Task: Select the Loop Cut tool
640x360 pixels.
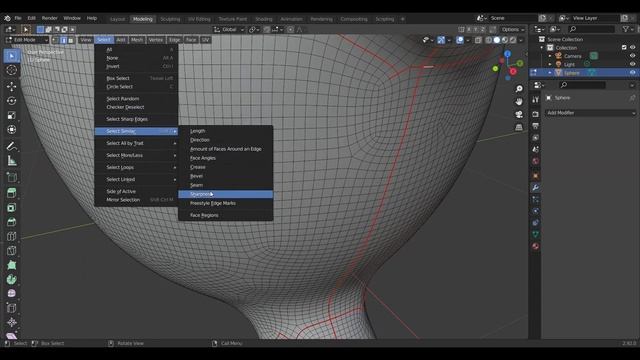Action: point(11,236)
